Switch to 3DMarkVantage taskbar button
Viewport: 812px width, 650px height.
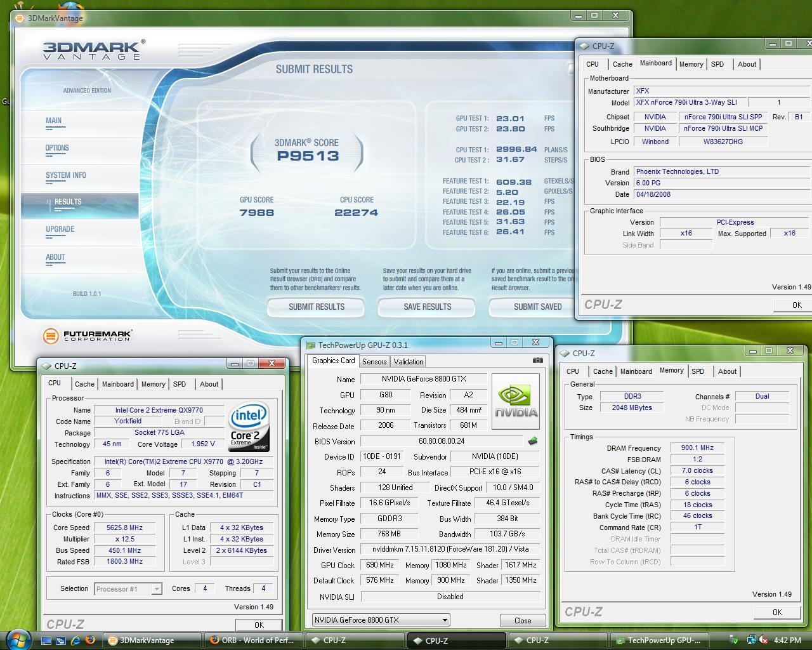pyautogui.click(x=153, y=640)
